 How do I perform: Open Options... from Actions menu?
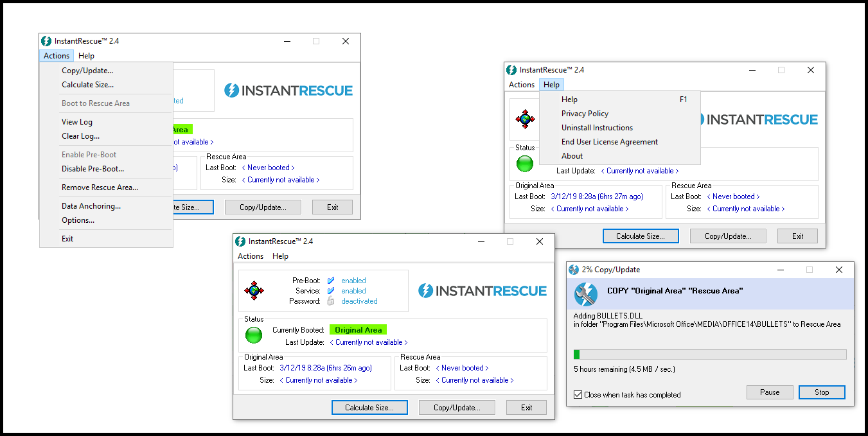pos(78,220)
